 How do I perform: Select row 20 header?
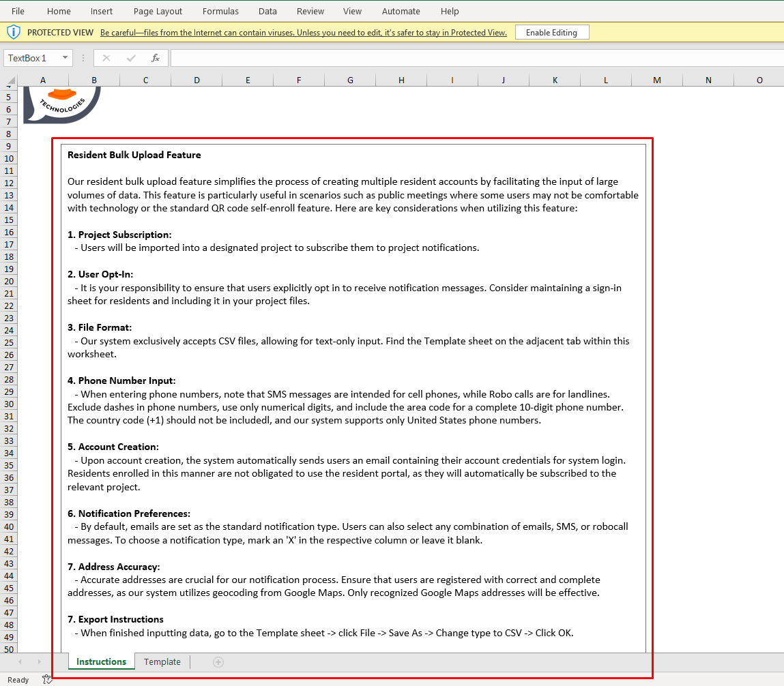click(x=8, y=282)
